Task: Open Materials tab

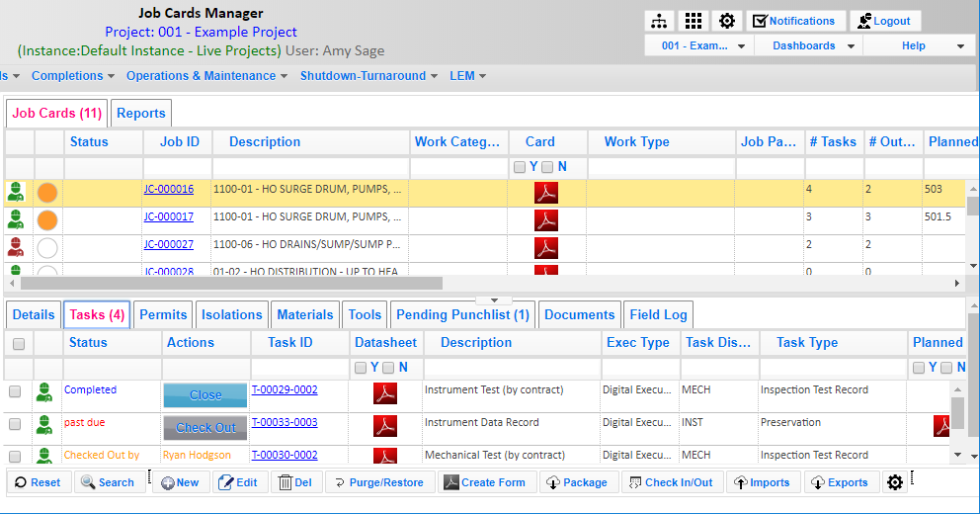Action: click(x=305, y=314)
